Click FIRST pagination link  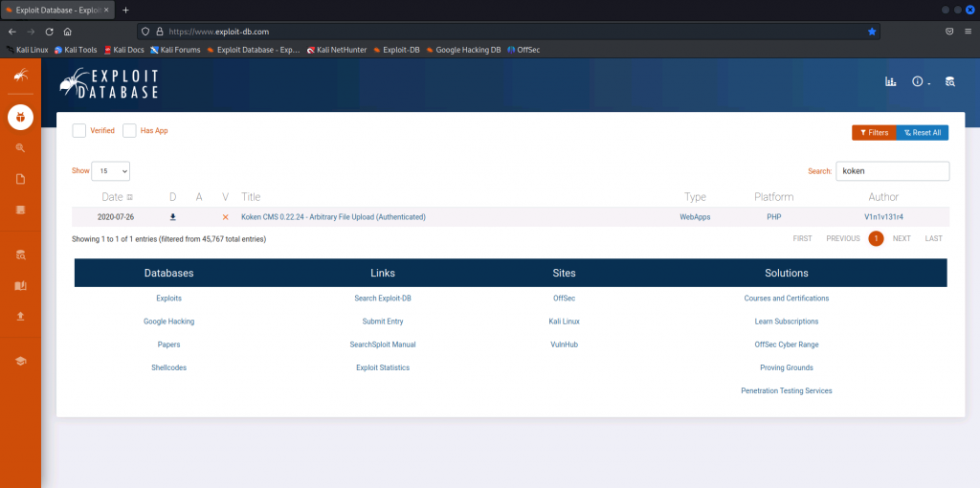803,238
